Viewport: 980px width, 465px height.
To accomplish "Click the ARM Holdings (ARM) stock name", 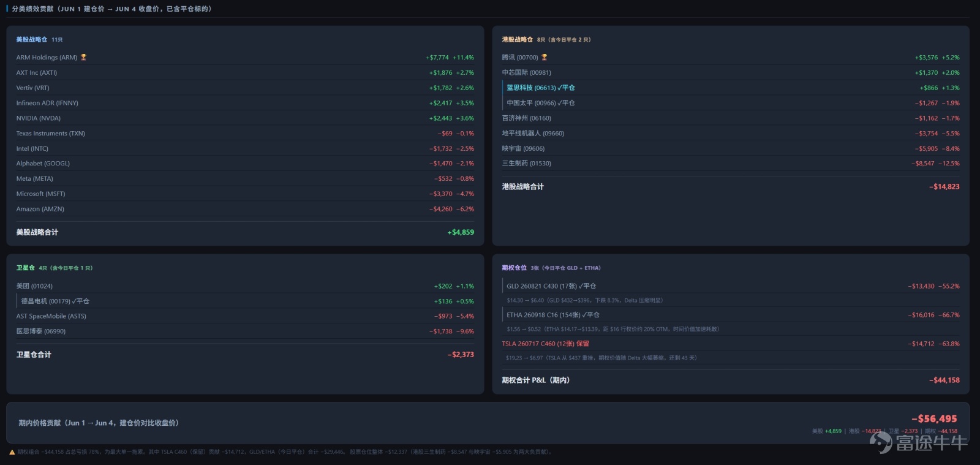I will coord(47,58).
